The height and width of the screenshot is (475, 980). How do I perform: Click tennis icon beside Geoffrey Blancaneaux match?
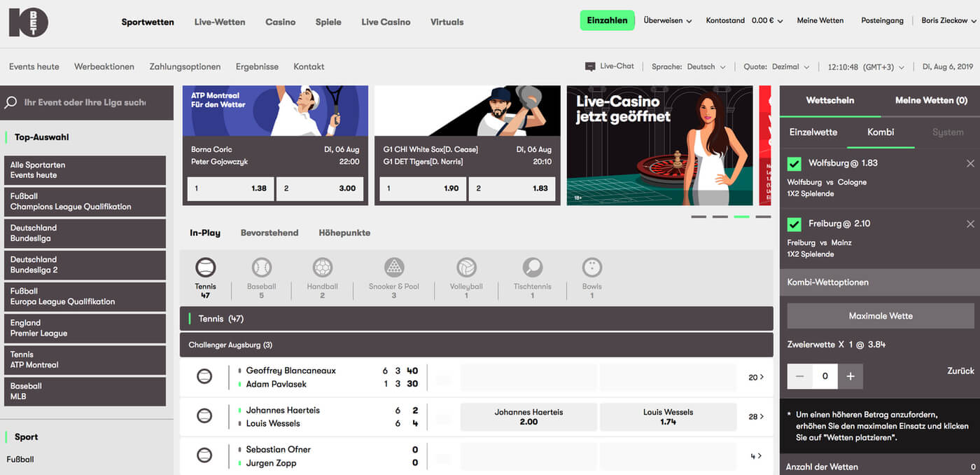point(204,377)
